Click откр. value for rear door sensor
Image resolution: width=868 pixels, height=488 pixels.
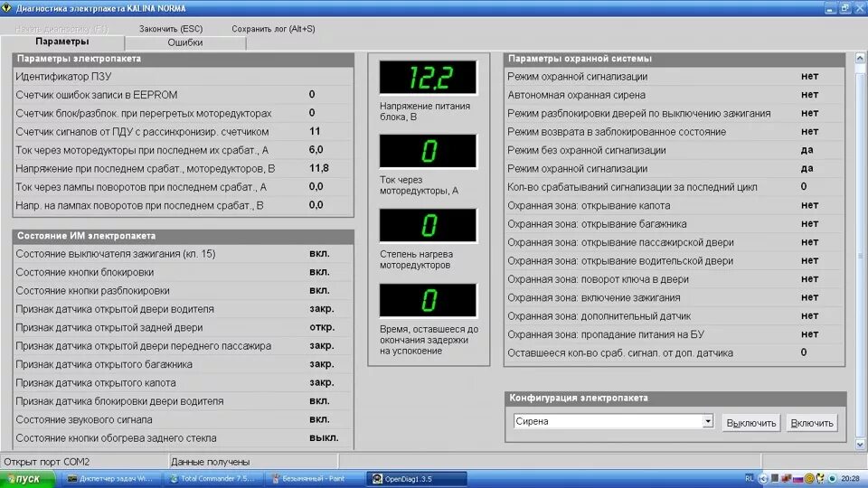tap(322, 327)
